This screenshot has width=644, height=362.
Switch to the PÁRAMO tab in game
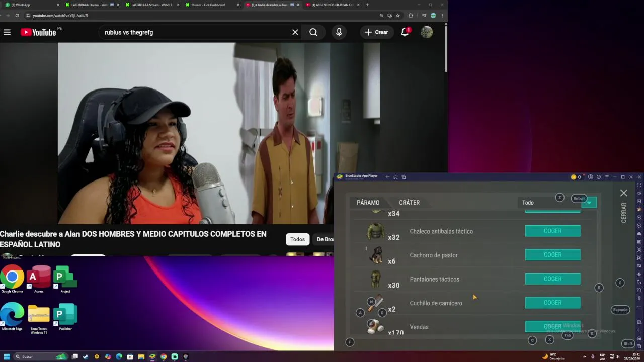[x=368, y=203]
